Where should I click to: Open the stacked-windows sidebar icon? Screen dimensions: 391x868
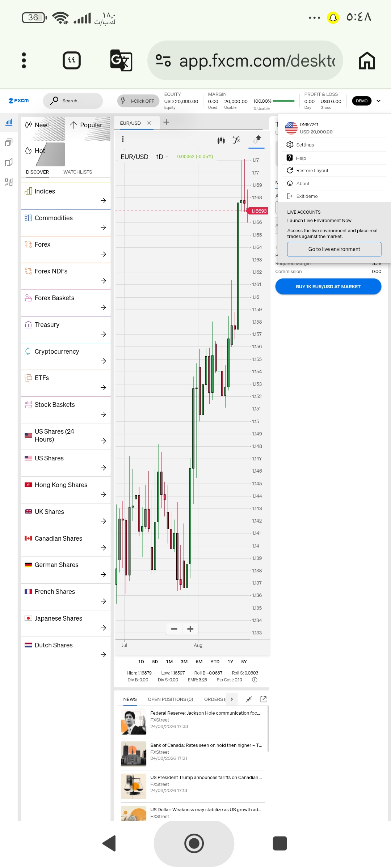(x=9, y=142)
